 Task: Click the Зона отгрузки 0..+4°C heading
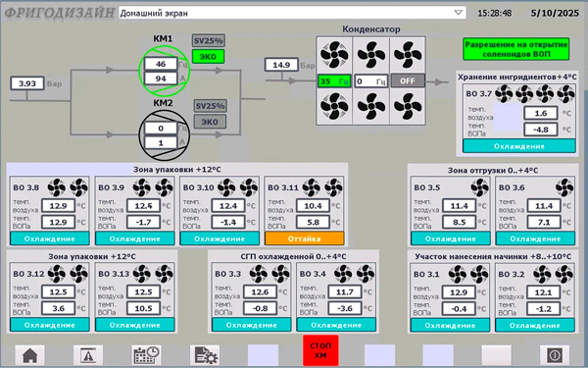(493, 170)
